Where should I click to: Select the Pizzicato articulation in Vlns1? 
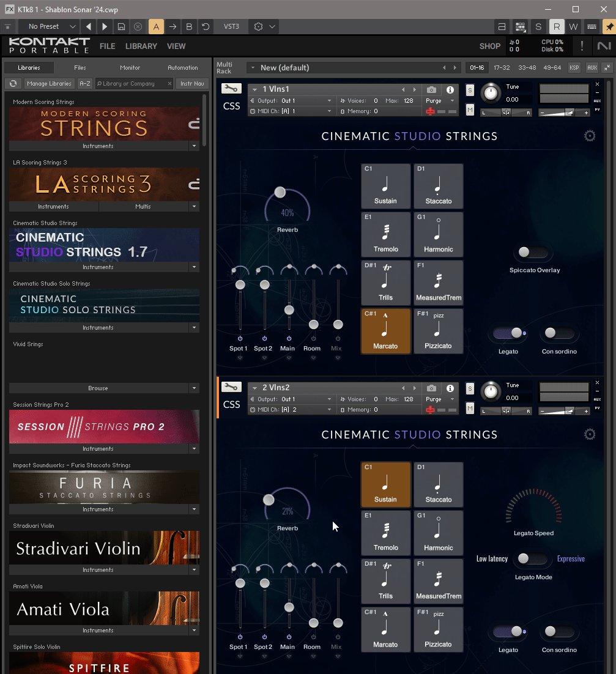click(x=438, y=331)
